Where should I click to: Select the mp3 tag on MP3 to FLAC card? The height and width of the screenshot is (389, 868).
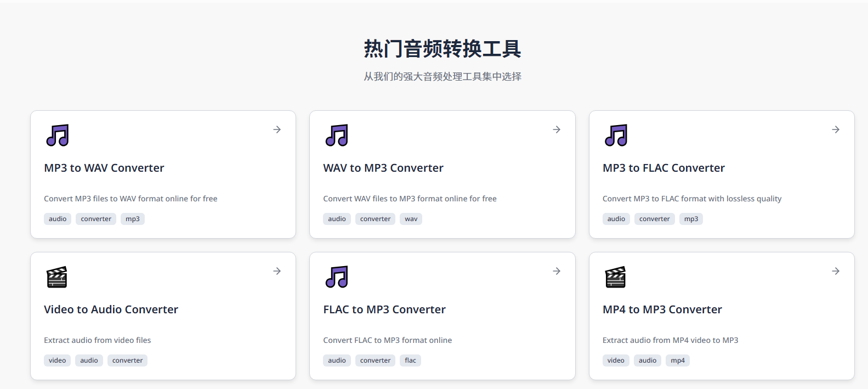coord(691,219)
